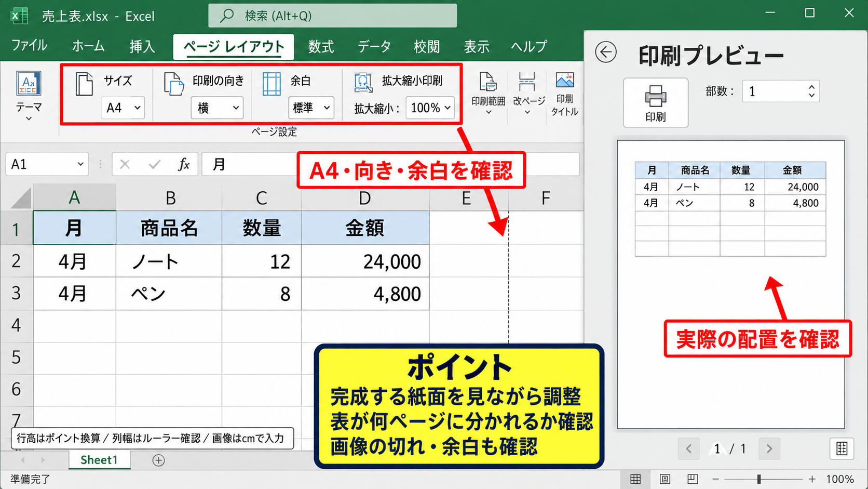The width and height of the screenshot is (868, 489).
Task: Go to previous page in print preview
Action: (x=689, y=448)
